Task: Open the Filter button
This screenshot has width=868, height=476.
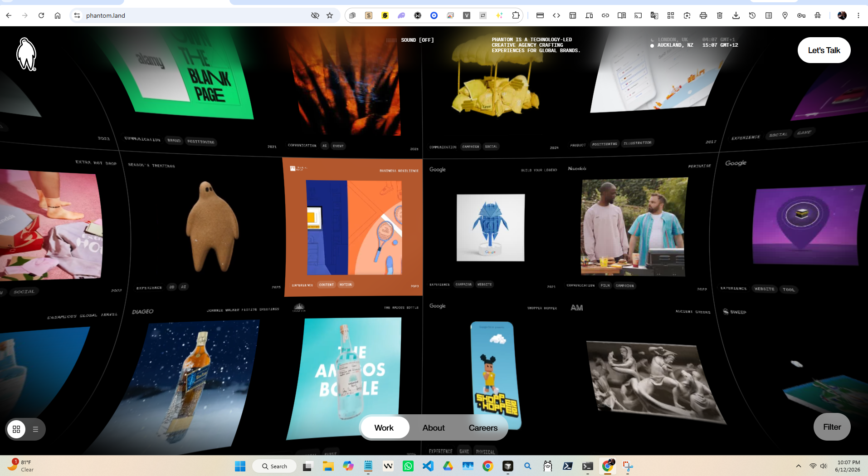Action: (x=832, y=427)
